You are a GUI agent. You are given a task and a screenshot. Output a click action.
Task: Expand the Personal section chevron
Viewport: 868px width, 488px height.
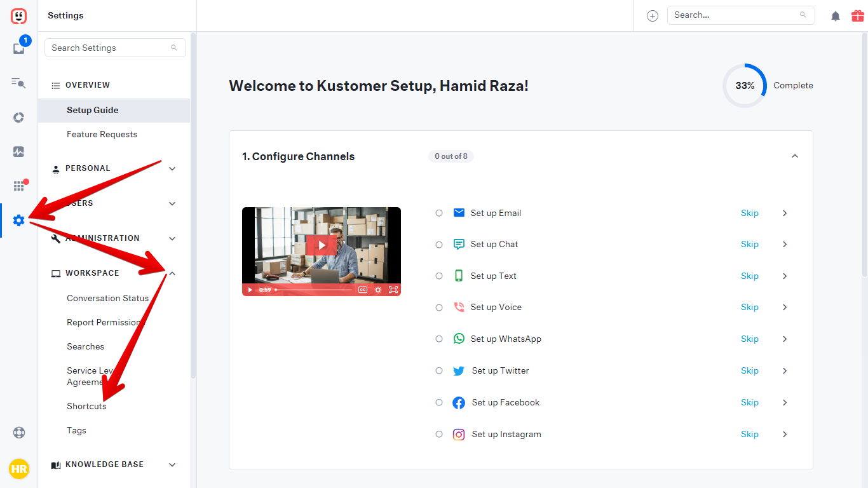172,168
